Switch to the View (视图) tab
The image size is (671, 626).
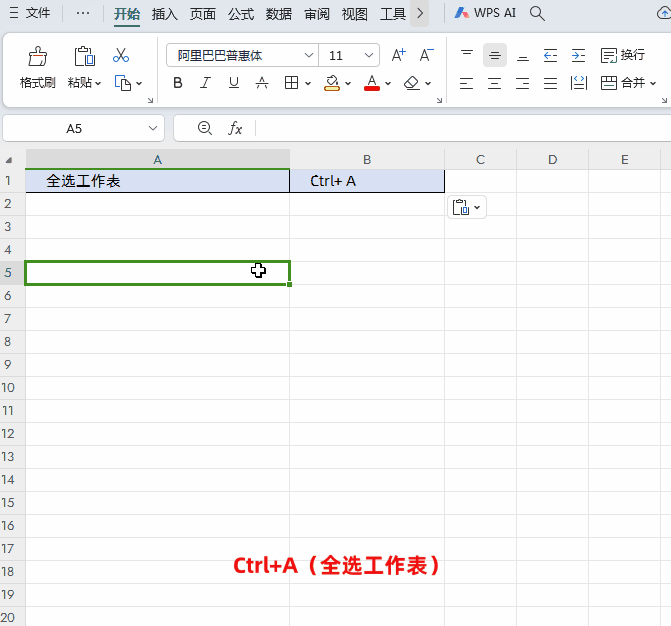point(355,14)
